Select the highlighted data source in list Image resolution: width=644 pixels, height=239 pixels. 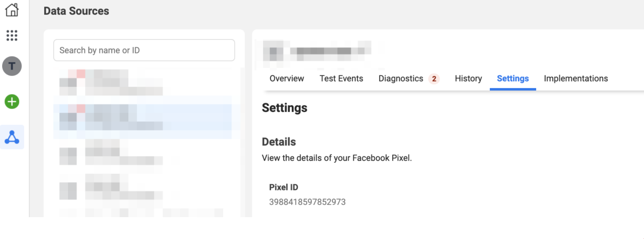(x=142, y=117)
